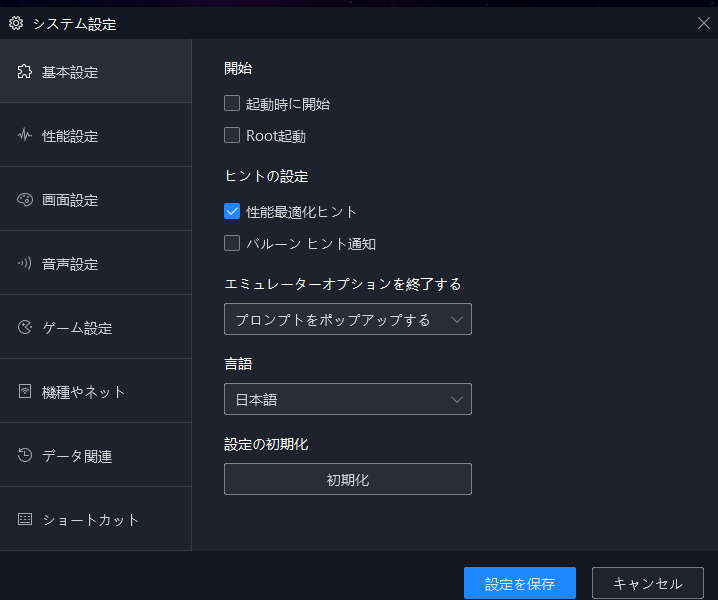Check the Root起動 option
The width and height of the screenshot is (718, 600).
pyautogui.click(x=232, y=136)
